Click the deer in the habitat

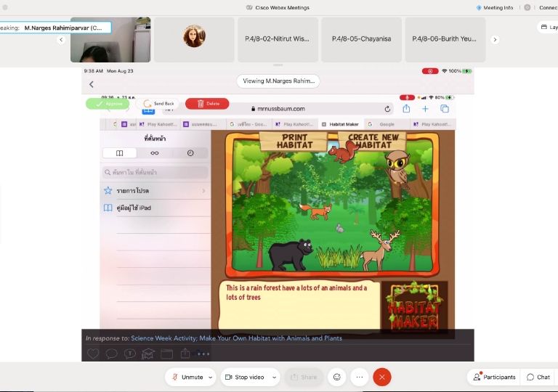pyautogui.click(x=379, y=250)
